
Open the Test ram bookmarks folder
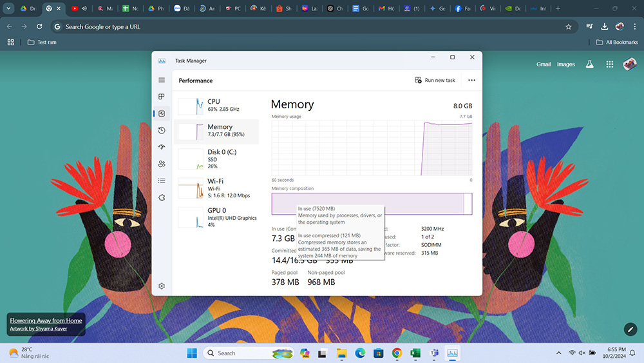pyautogui.click(x=42, y=43)
